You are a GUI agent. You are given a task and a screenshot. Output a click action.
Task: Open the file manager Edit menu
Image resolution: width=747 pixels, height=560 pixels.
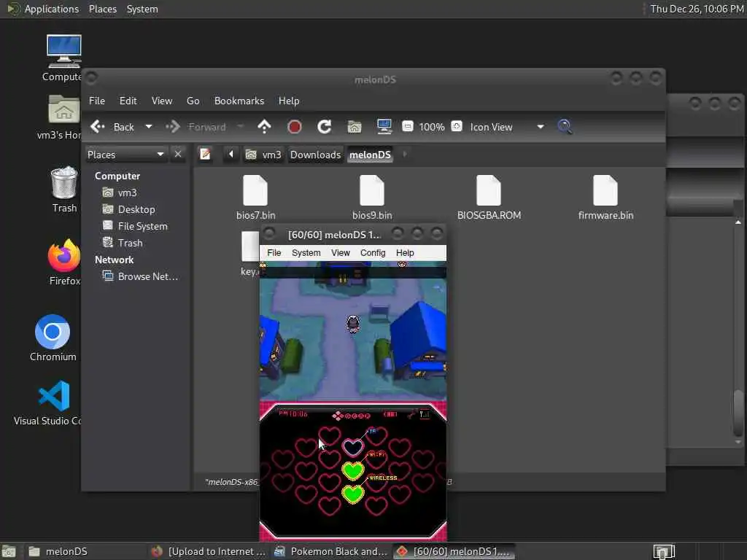pos(128,101)
